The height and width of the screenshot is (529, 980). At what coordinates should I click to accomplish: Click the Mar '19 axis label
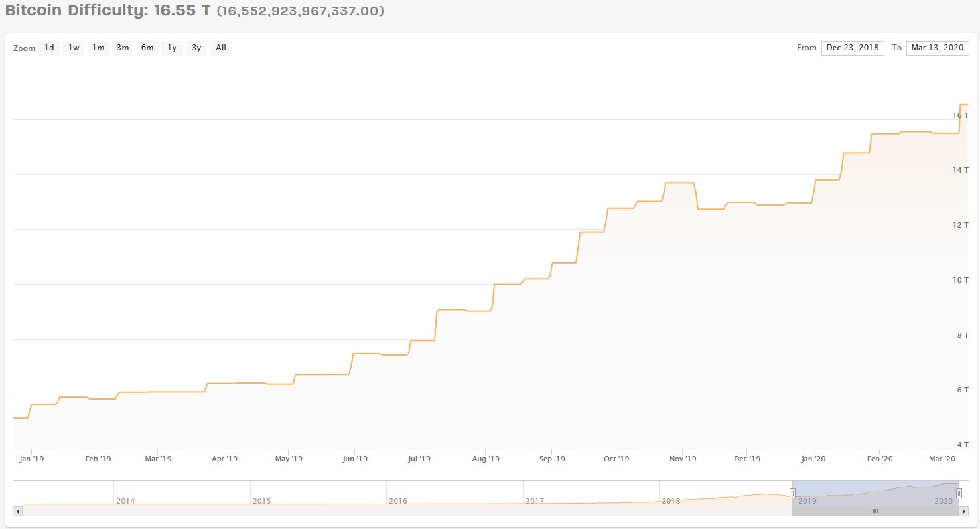158,459
